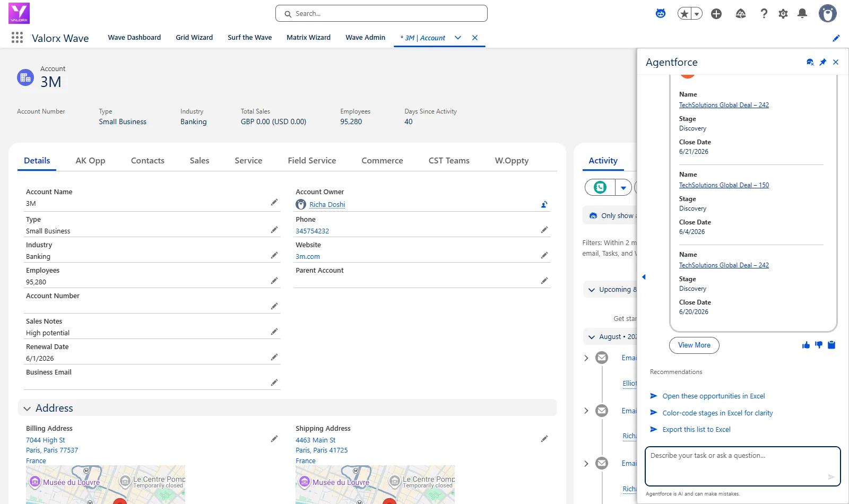The width and height of the screenshot is (849, 504).
Task: Open the Agentforce astro icon in header
Action: 661,14
